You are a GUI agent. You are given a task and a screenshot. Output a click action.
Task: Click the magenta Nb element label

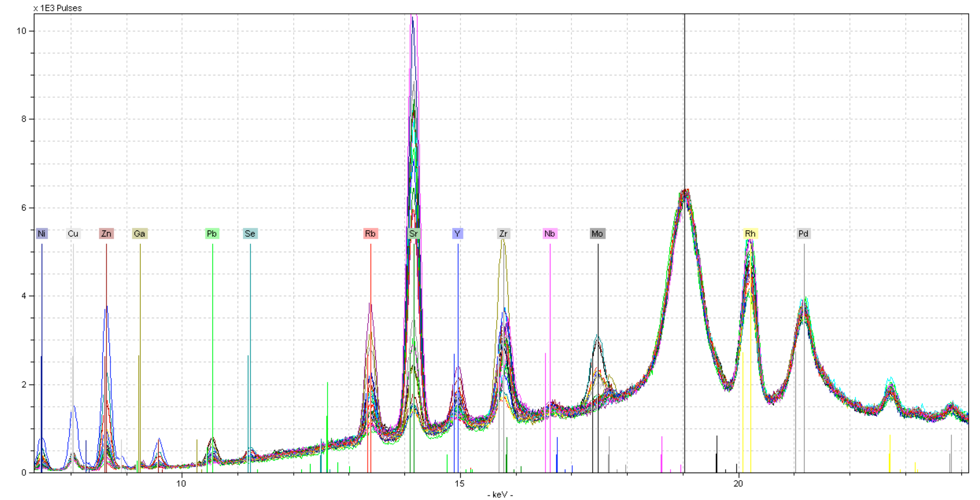tap(550, 234)
